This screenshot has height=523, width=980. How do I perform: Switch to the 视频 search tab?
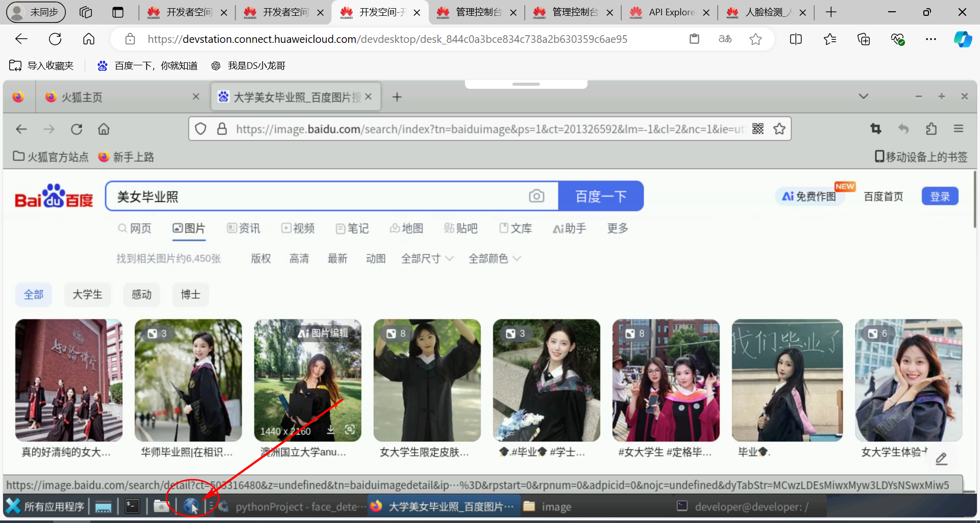[x=298, y=228]
